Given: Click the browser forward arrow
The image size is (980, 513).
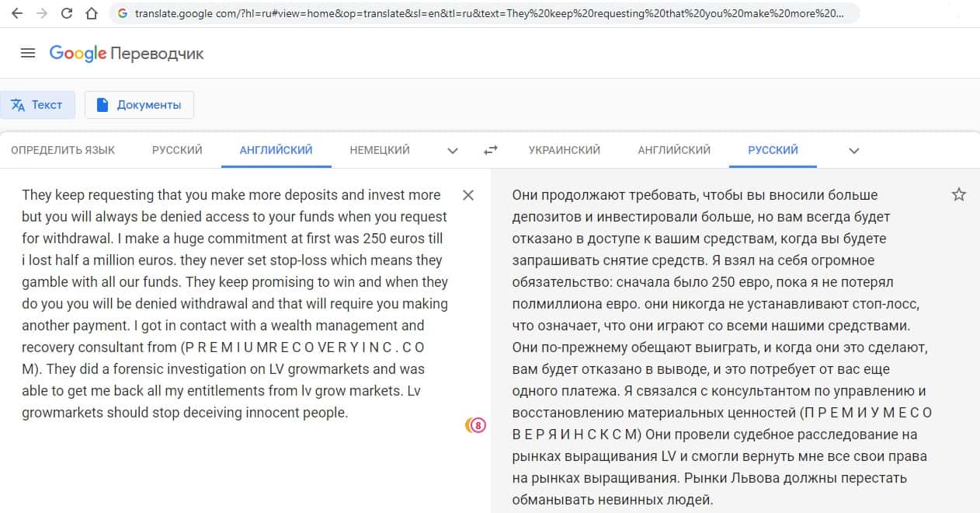Looking at the screenshot, I should [42, 13].
